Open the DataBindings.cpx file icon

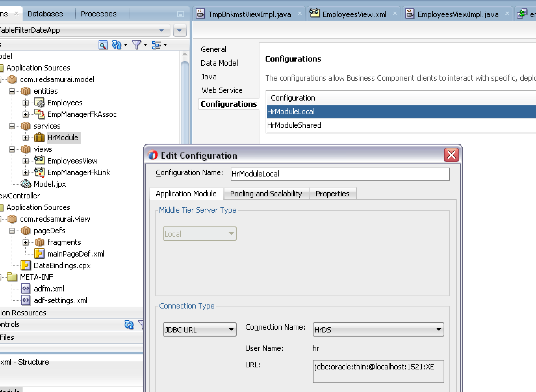[x=25, y=265]
